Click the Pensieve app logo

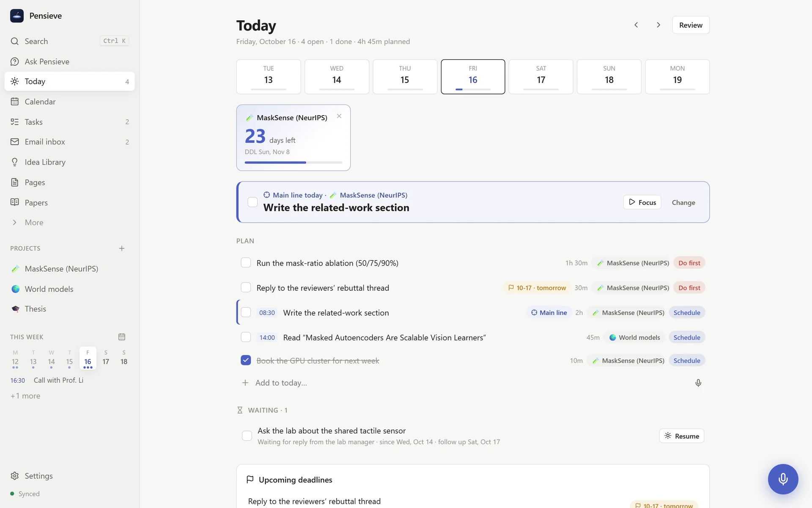point(17,16)
